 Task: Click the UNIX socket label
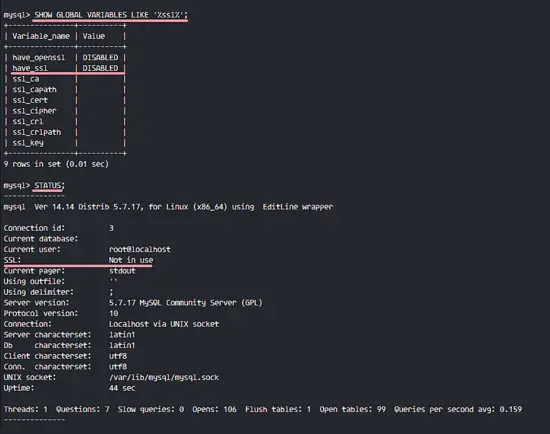point(30,378)
